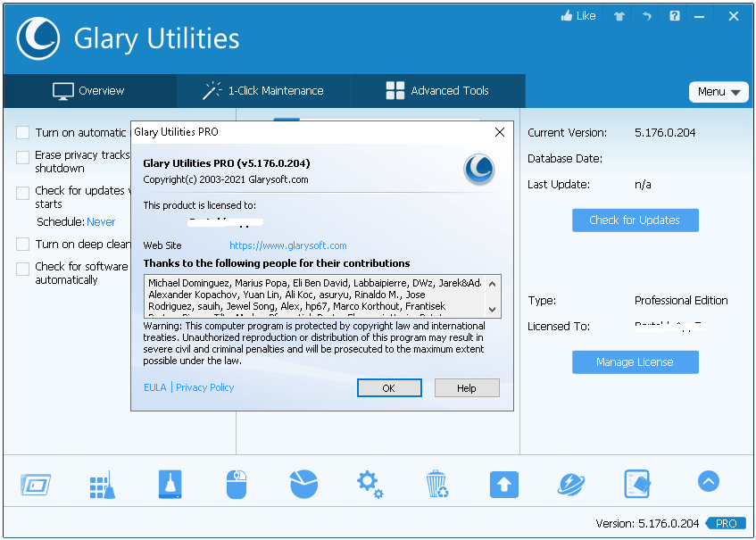
Task: Click the Current Version value 5.176.0.204
Action: click(665, 133)
